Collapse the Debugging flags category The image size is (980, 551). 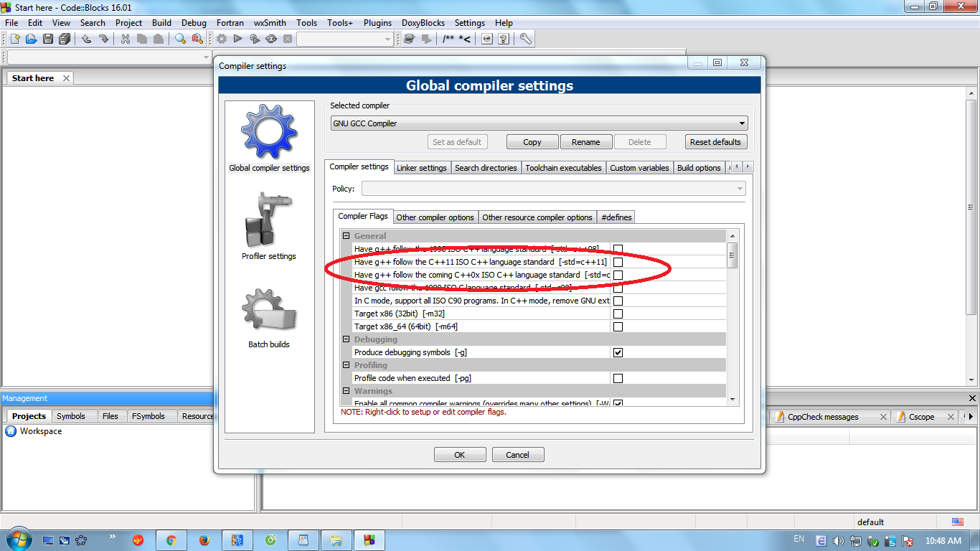coord(347,339)
